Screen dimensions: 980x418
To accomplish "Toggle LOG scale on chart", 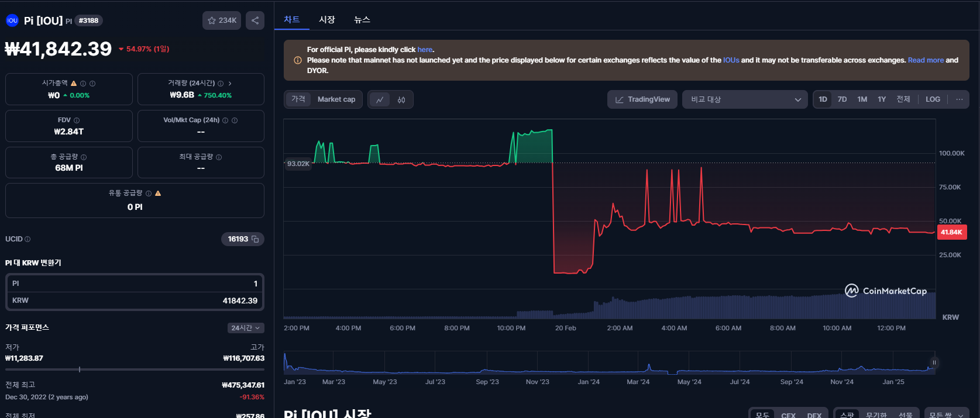I will [933, 99].
